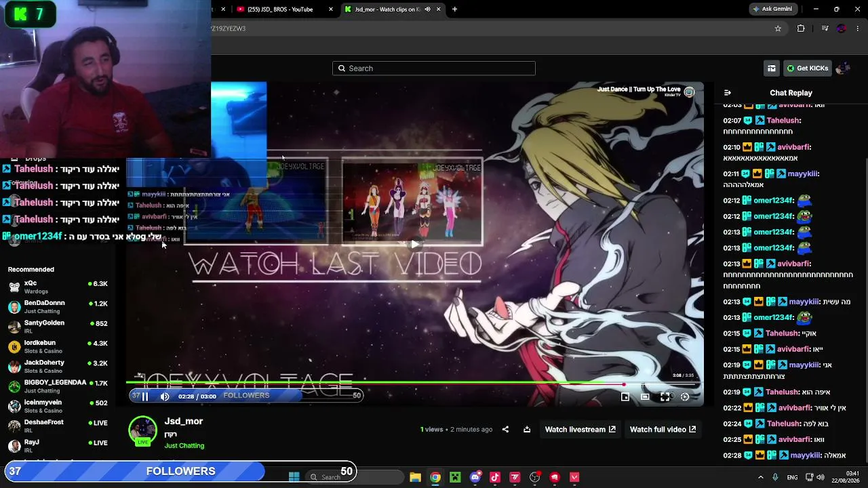Enter fullscreen for the clip
The width and height of the screenshot is (868, 488).
pos(665,397)
